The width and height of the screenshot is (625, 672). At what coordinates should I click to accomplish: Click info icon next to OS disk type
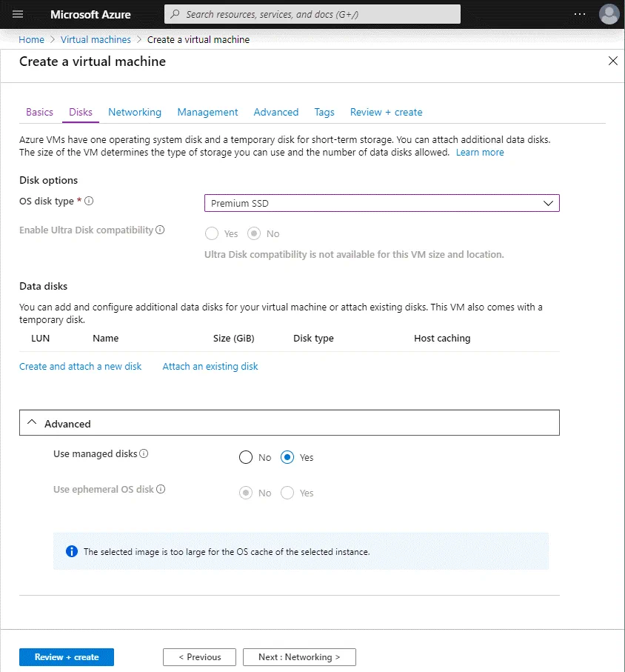pos(90,201)
